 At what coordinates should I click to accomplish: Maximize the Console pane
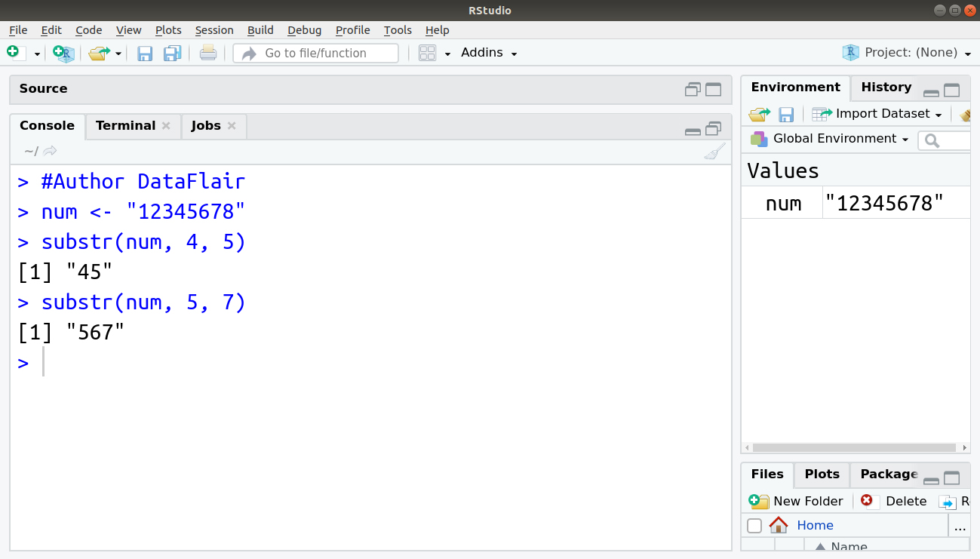[713, 128]
